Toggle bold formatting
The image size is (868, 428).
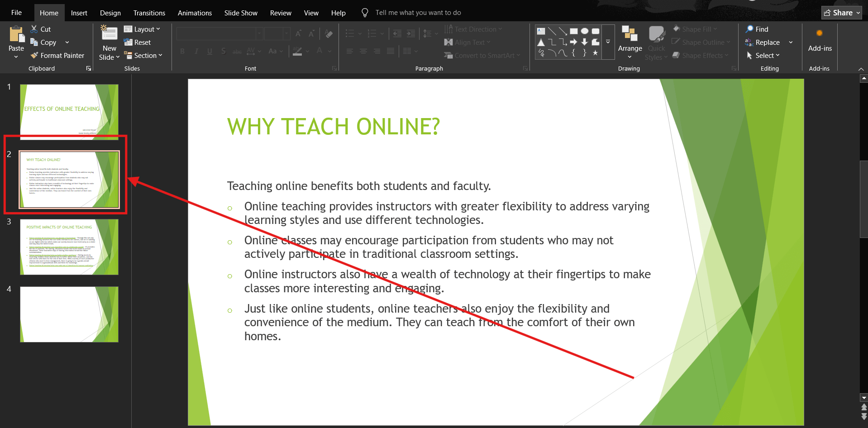click(x=182, y=51)
